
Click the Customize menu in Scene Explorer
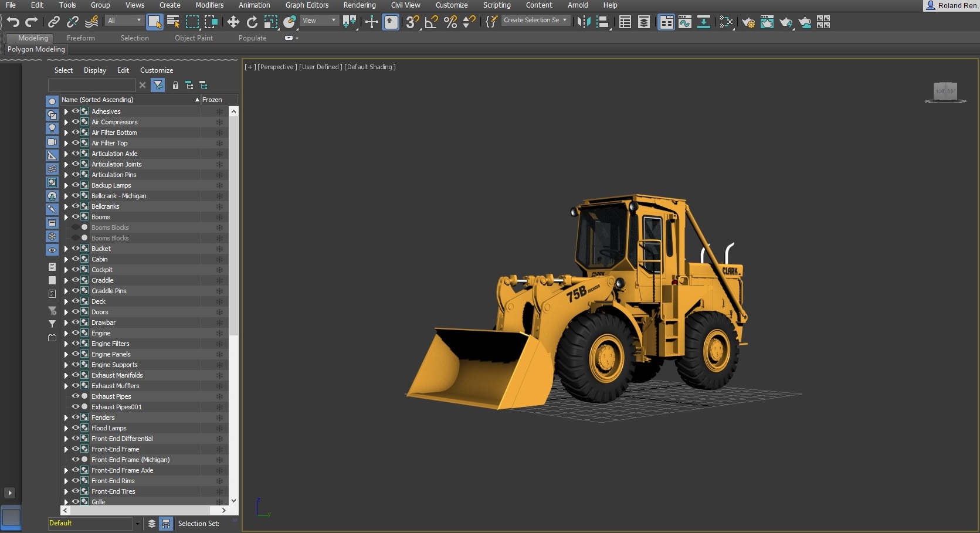156,70
